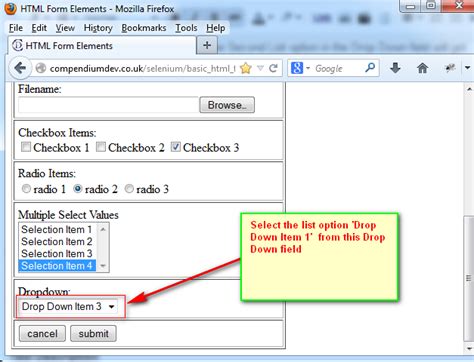474x362 pixels.
Task: Select the HTML Form Elements tab
Action: coord(102,45)
